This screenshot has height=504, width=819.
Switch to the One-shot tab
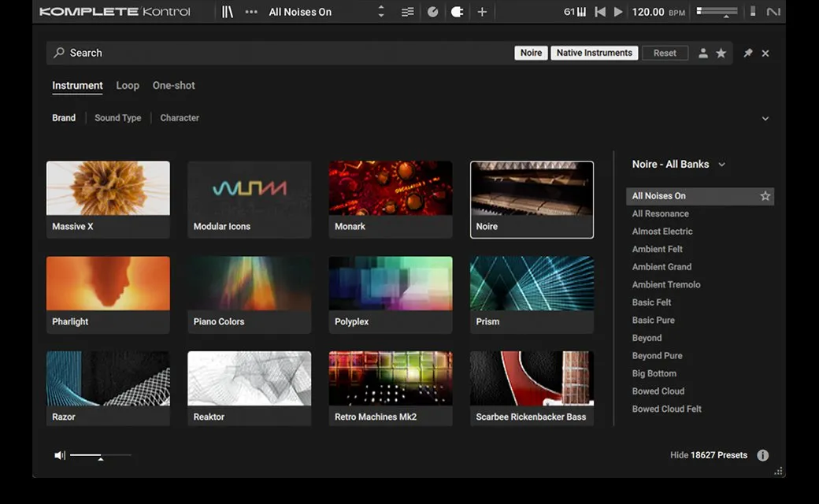(x=173, y=85)
